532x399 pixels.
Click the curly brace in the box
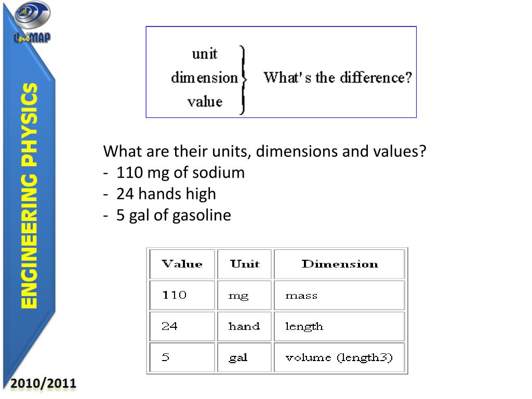pos(243,79)
